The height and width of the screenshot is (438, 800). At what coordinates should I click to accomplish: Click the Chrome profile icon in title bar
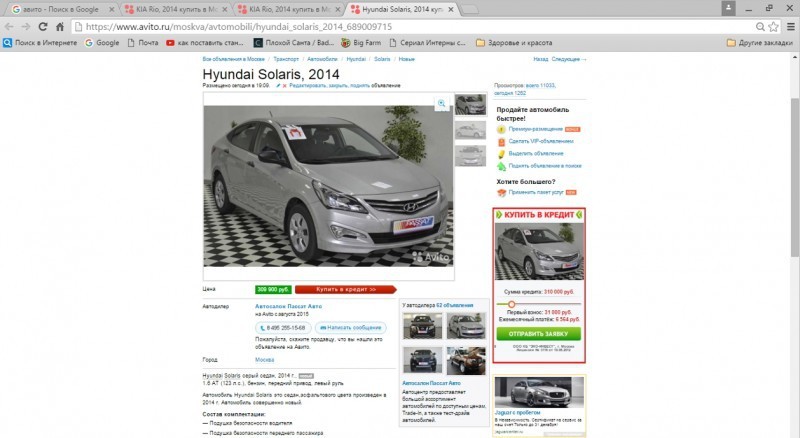(728, 8)
